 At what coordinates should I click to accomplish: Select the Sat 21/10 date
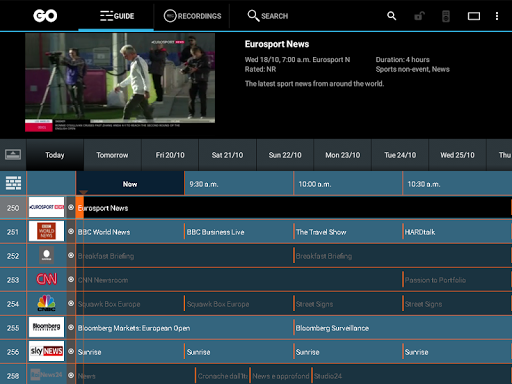[x=227, y=155]
